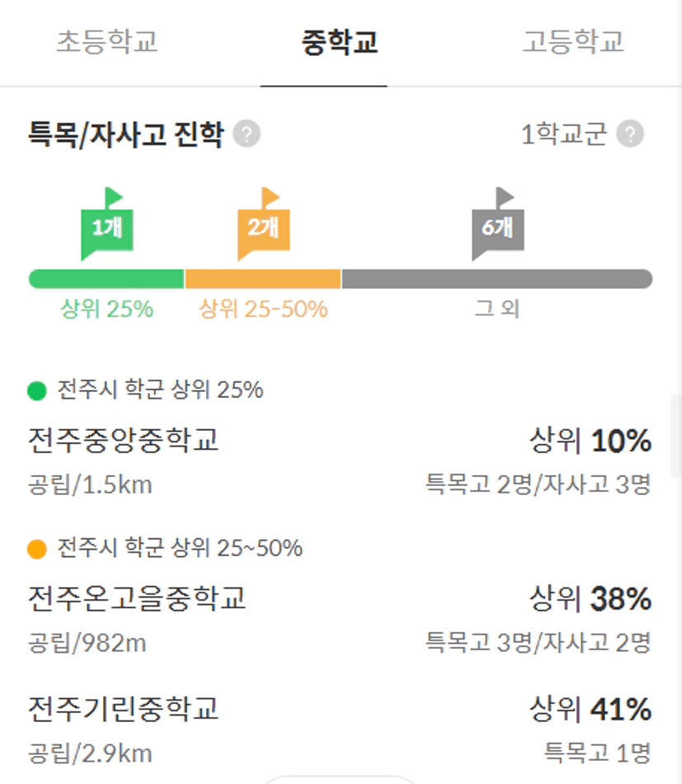Open 전주기린중학교 school entry
This screenshot has width=682, height=784.
pos(340,730)
